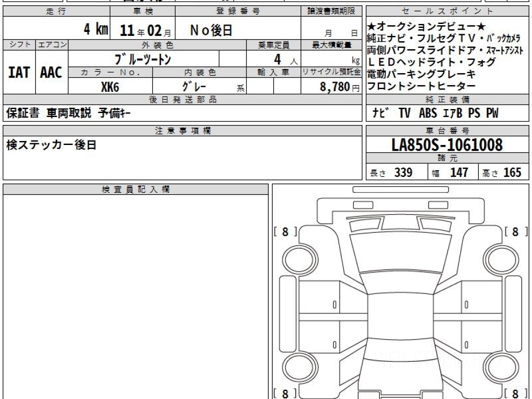Select the AAC air conditioner value
This screenshot has width=532, height=399.
[x=51, y=73]
